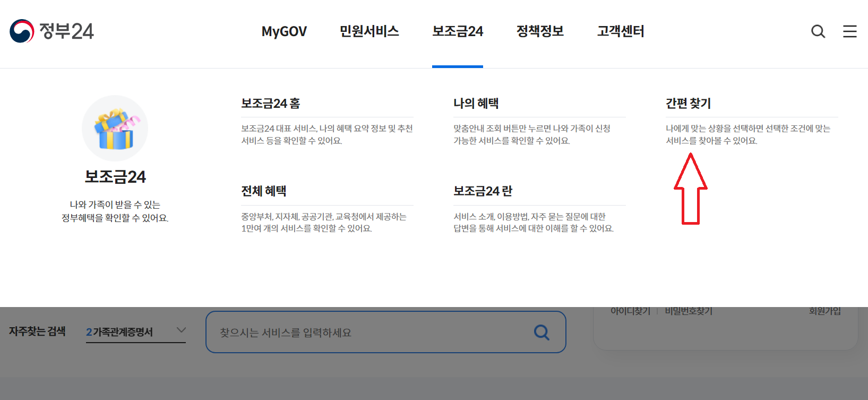
Task: Go to 보조금24 홈
Action: 271,104
